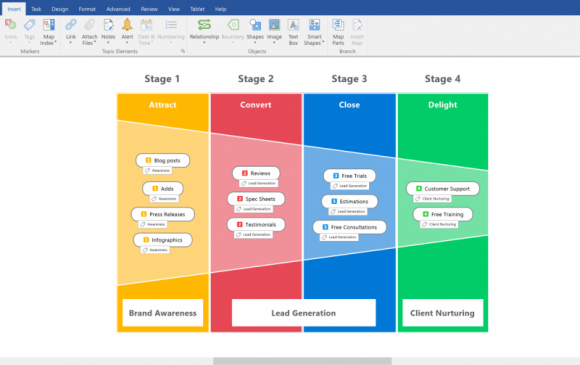Insert a Relationship line
Image resolution: width=580 pixels, height=365 pixels.
(204, 30)
